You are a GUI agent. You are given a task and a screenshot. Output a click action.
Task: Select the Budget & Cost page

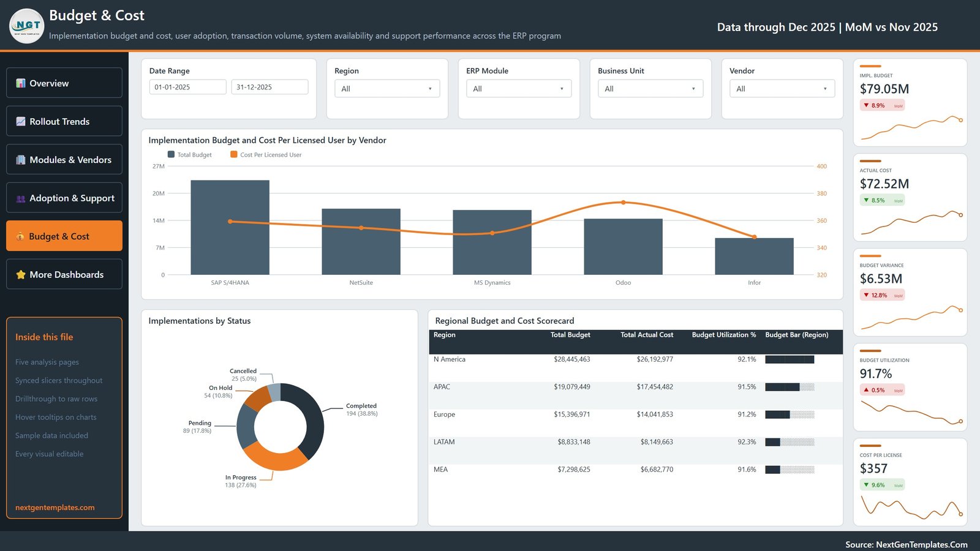[x=64, y=236]
